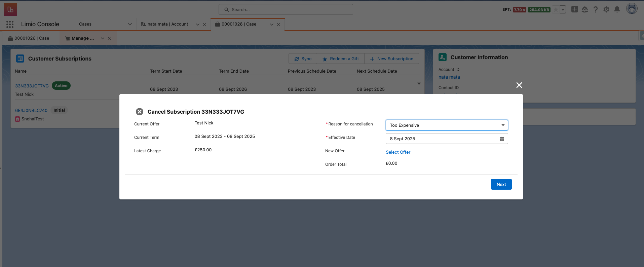Click the favorites star icon
Image resolution: width=644 pixels, height=267 pixels.
[556, 10]
